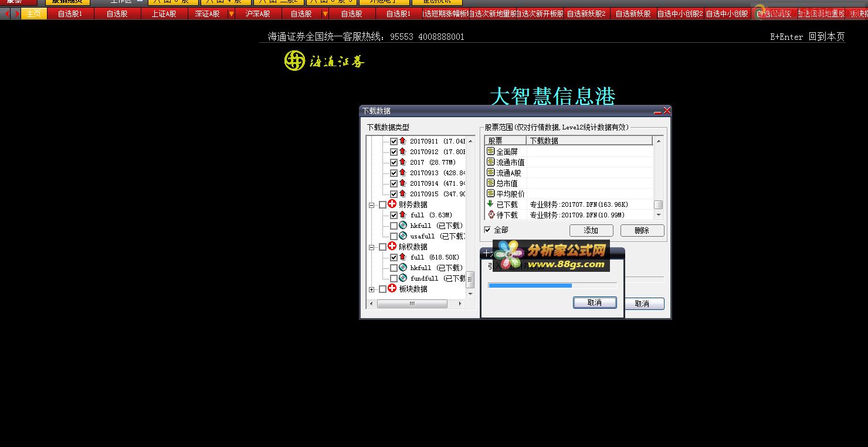Open the 自选次新开板股 tab
The width and height of the screenshot is (868, 447).
540,13
